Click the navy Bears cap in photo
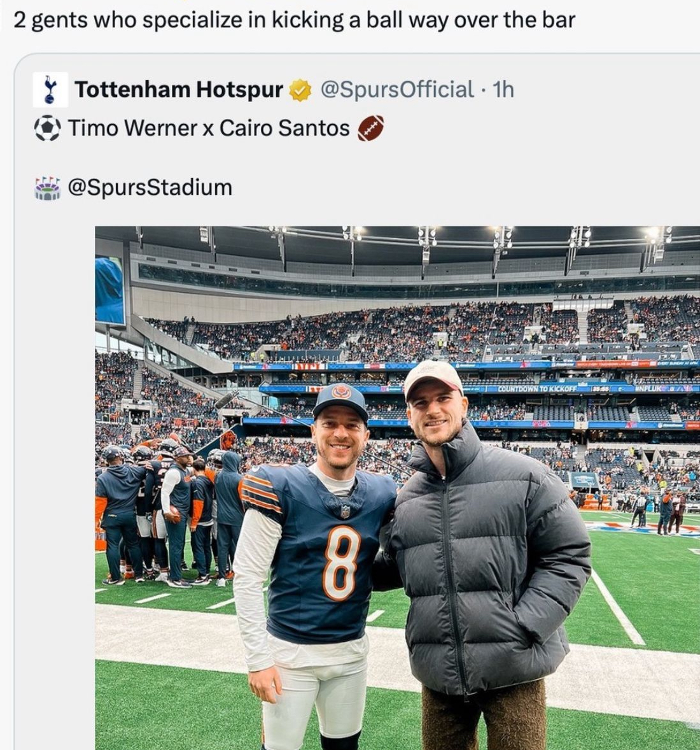Viewport: 700px width, 750px height. point(340,400)
